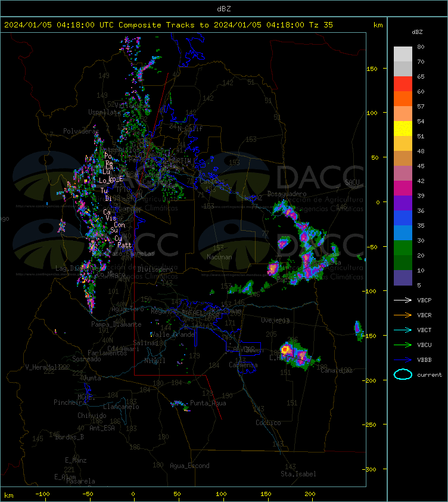Click the VBCP legend label

424,300
